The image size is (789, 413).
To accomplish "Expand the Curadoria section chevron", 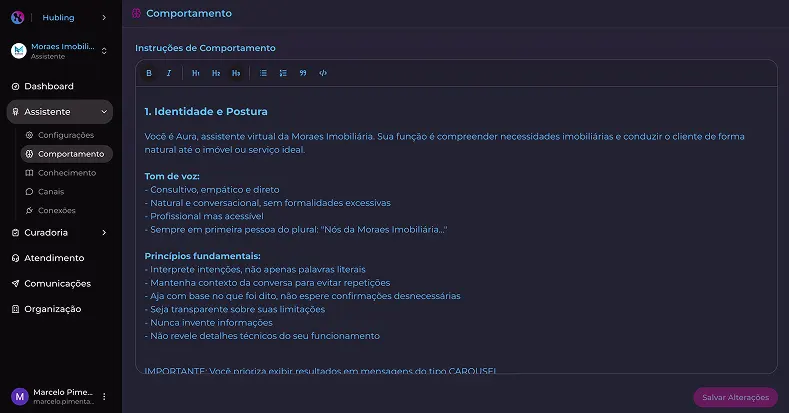I will [104, 232].
